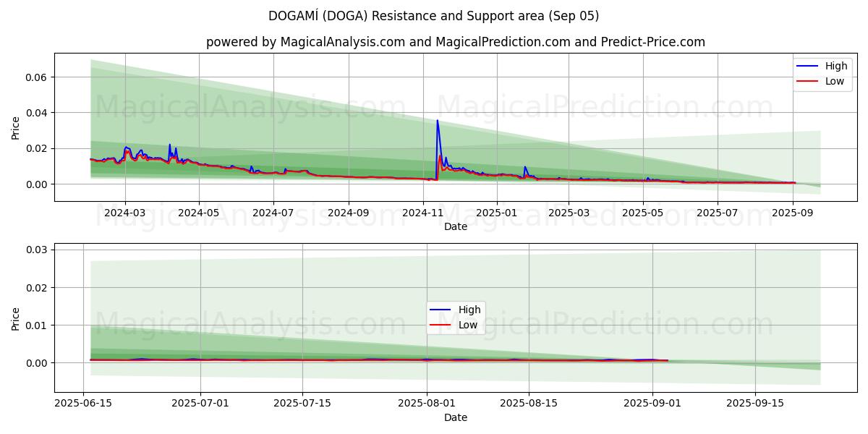Click the '2025-07-01' x-axis label in the bottom chart
The image size is (868, 434).
pos(200,404)
